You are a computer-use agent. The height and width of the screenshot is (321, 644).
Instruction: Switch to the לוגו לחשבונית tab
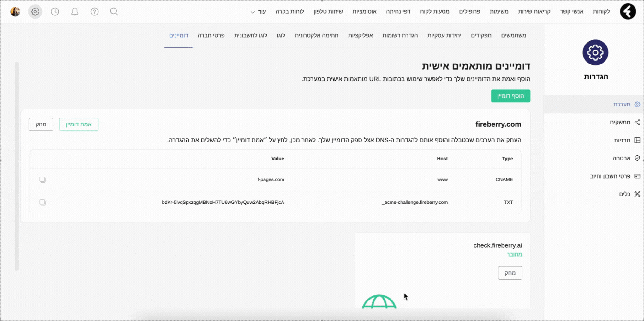click(251, 35)
